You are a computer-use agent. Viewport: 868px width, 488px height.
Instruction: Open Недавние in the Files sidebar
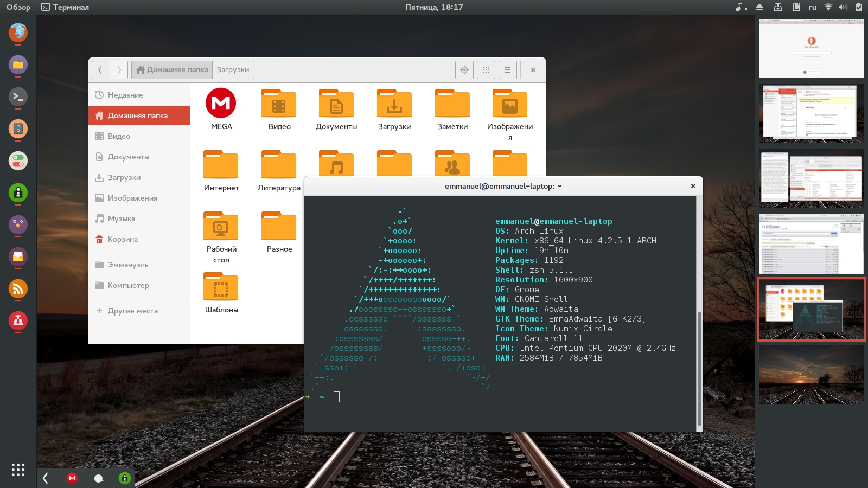tap(139, 95)
